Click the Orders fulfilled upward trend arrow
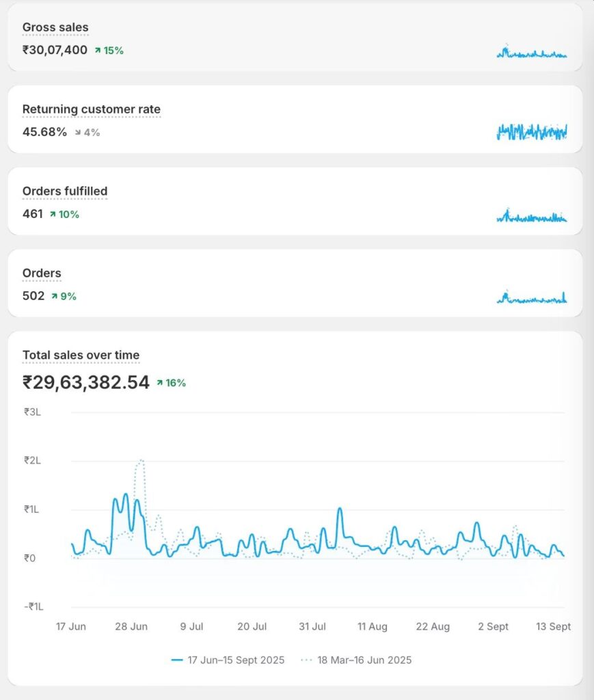594x700 pixels. click(x=53, y=214)
